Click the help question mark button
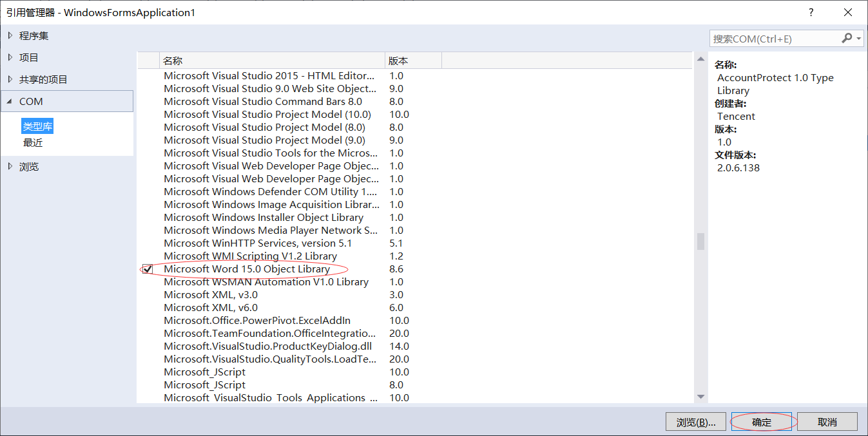Image resolution: width=868 pixels, height=436 pixels. pos(811,12)
